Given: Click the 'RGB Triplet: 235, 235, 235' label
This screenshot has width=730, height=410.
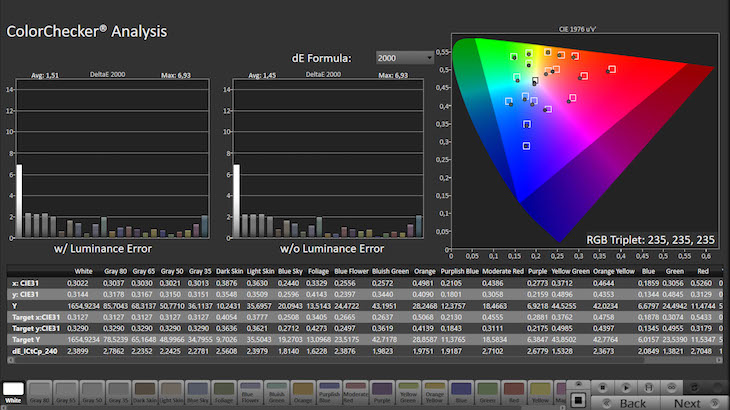Looking at the screenshot, I should [x=650, y=240].
